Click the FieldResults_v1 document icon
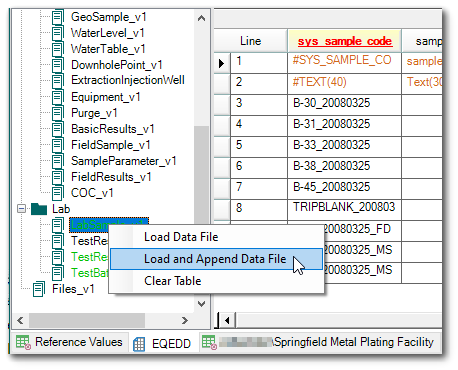This screenshot has height=370, width=458. click(58, 177)
